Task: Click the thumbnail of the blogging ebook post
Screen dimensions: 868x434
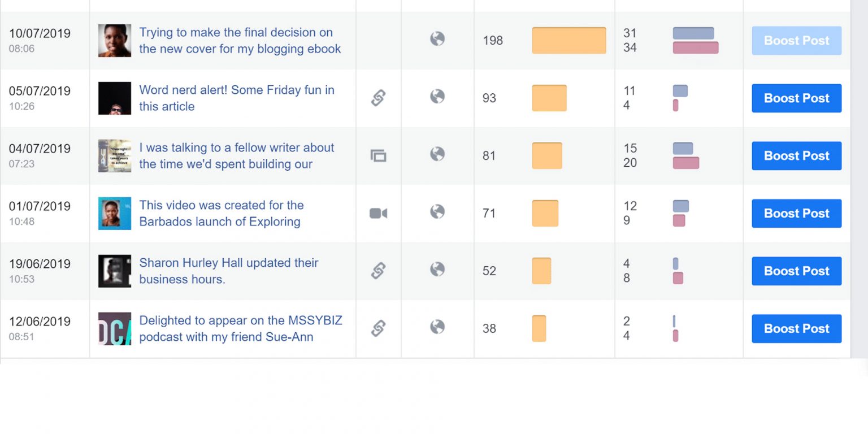Action: point(115,41)
